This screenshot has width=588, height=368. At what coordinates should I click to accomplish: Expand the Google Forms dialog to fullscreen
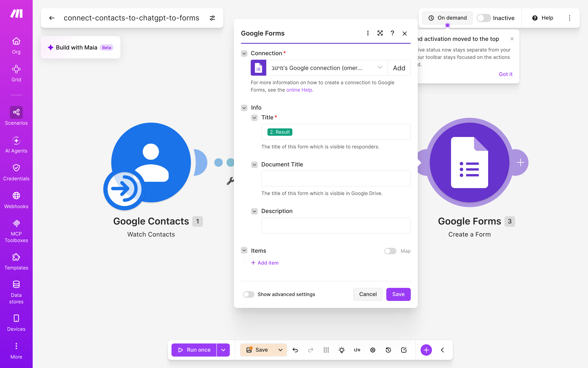coord(380,33)
